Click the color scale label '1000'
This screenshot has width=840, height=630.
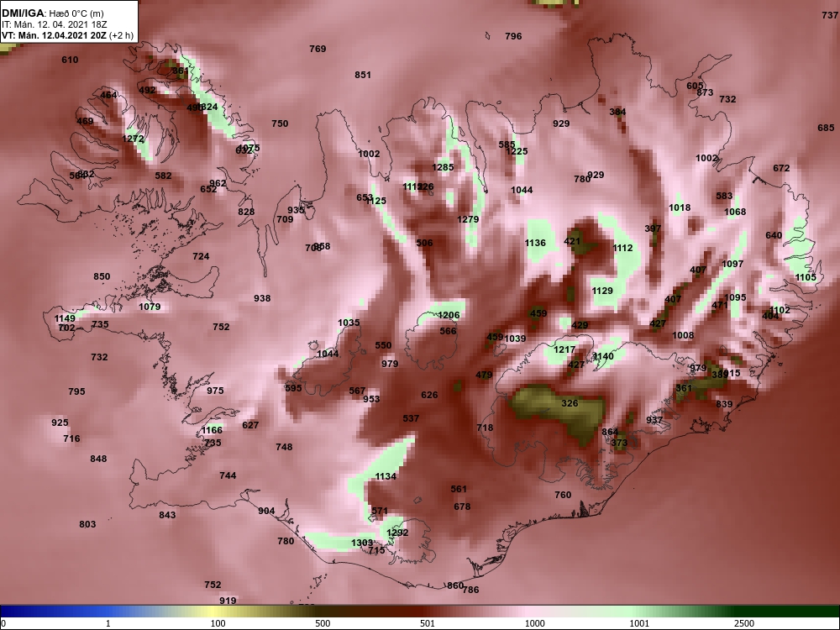534,623
